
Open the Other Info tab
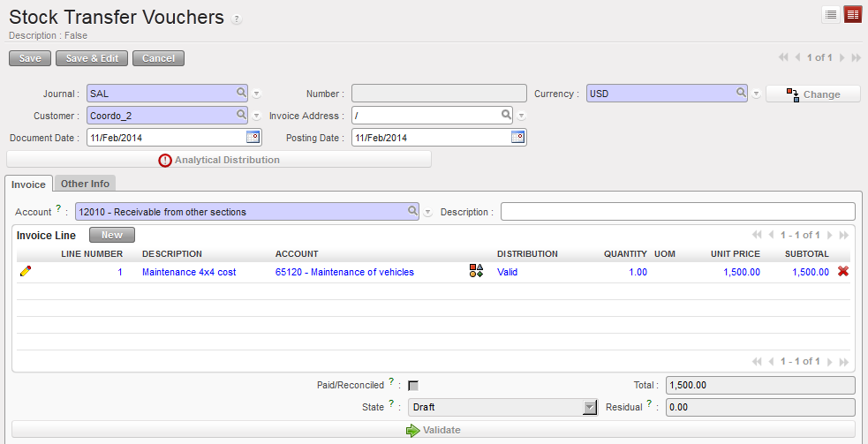tap(85, 184)
